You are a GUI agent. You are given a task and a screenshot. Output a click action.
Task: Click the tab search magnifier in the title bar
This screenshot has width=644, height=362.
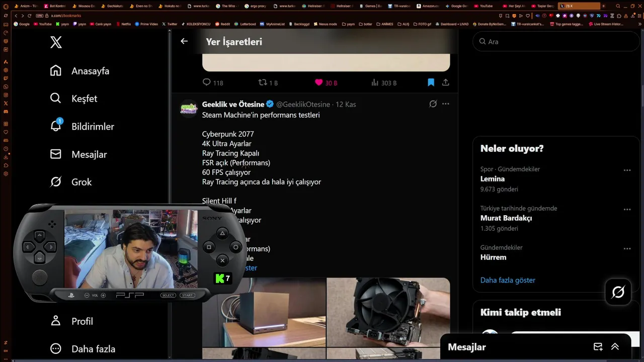pyautogui.click(x=618, y=6)
